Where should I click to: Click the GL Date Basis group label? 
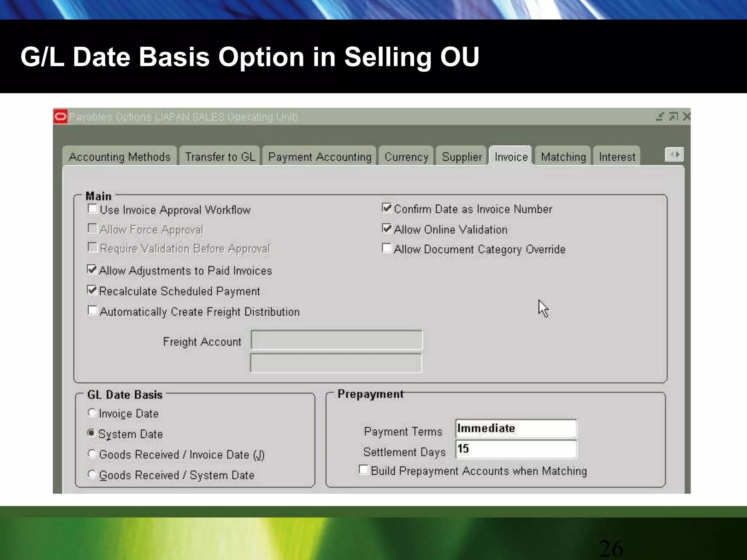coord(125,395)
